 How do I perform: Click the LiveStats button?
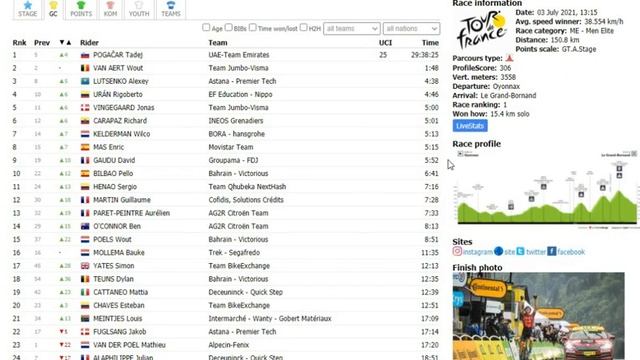470,126
